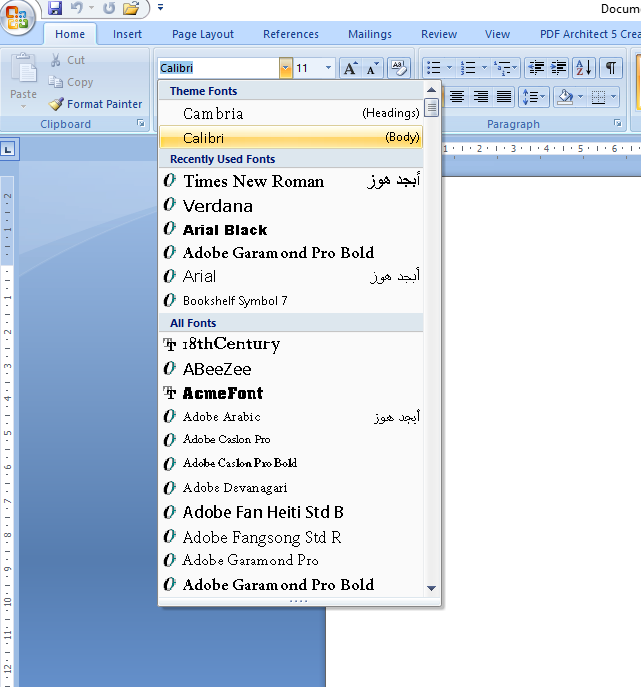Select AcmeFont in the list
Image resolution: width=641 pixels, height=687 pixels.
click(x=291, y=393)
